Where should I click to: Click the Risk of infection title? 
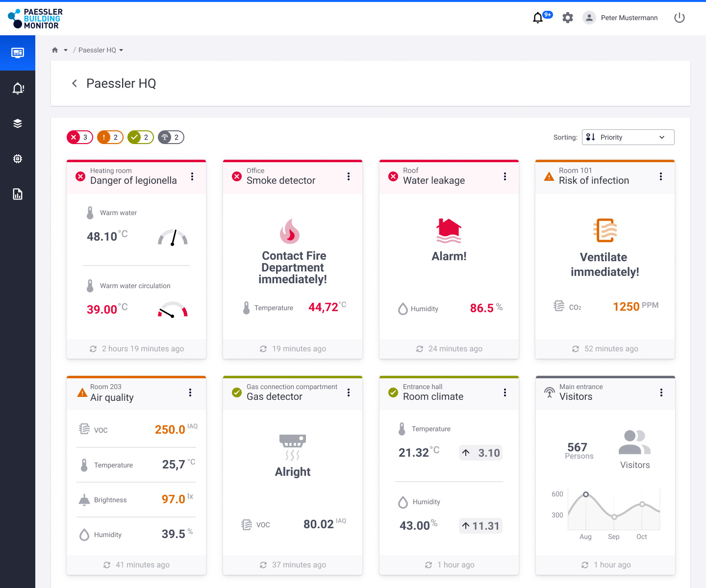click(594, 180)
